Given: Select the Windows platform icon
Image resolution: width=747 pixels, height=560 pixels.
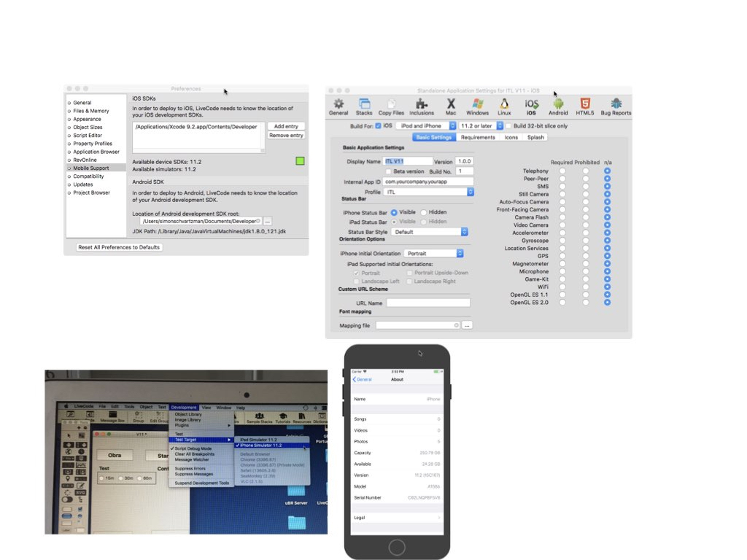Looking at the screenshot, I should (x=477, y=106).
